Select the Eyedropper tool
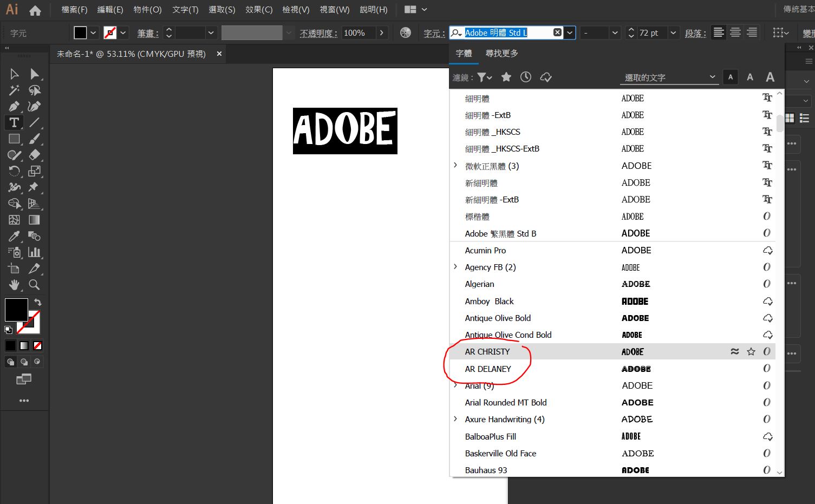 click(x=15, y=236)
